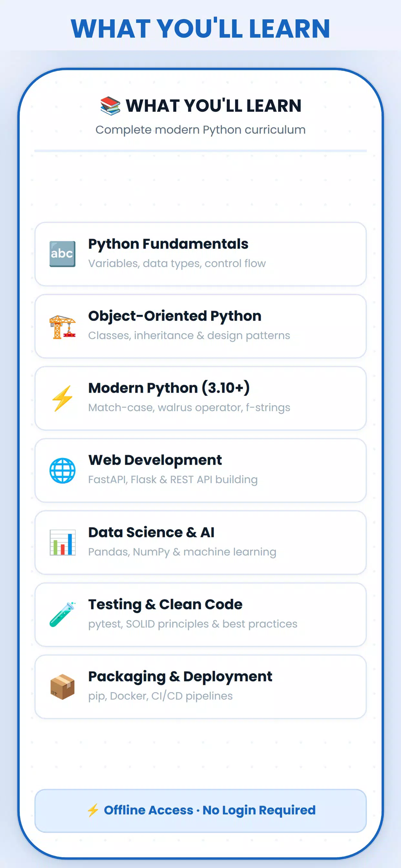Click the bar chart Data Science icon

point(62,542)
